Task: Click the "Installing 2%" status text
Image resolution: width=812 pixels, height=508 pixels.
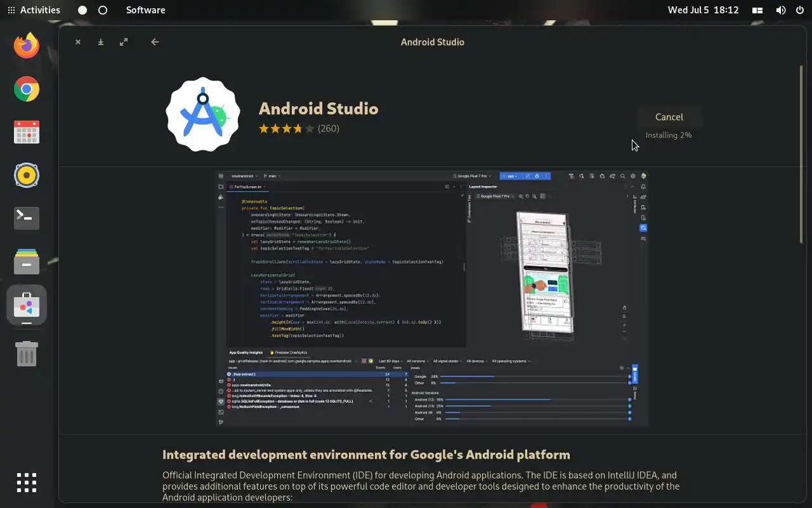Action: coord(669,135)
